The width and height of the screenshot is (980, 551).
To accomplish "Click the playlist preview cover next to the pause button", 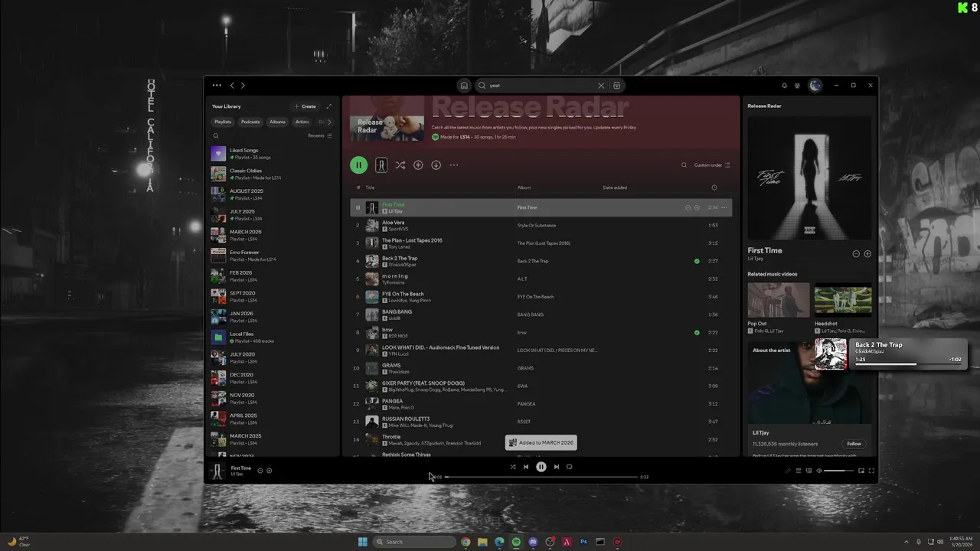I will [381, 165].
